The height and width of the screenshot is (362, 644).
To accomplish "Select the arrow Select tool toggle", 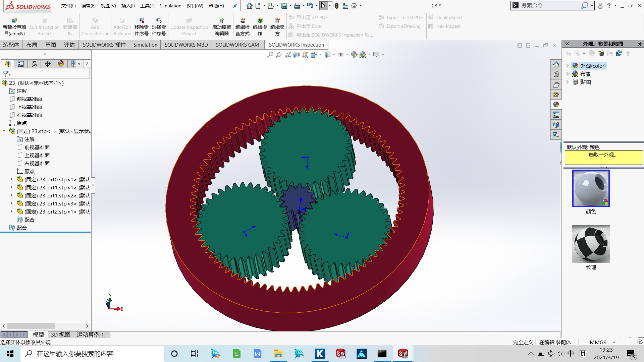I will coord(323,6).
